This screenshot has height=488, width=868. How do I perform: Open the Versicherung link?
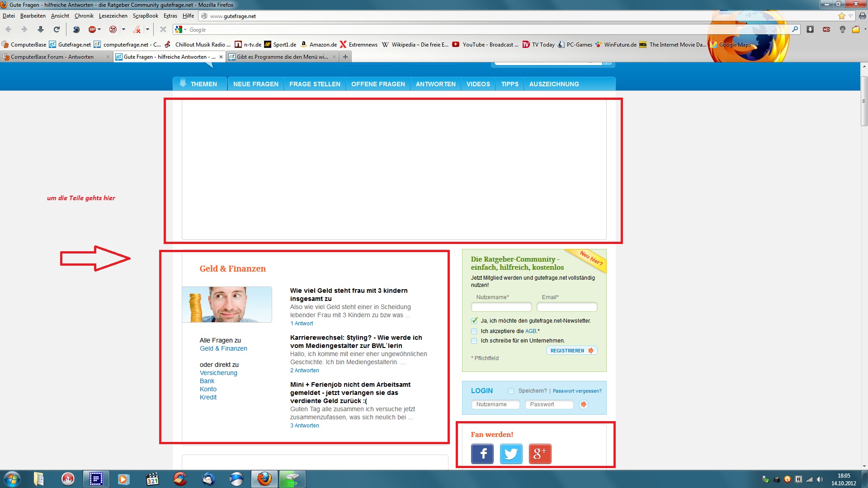tap(218, 373)
